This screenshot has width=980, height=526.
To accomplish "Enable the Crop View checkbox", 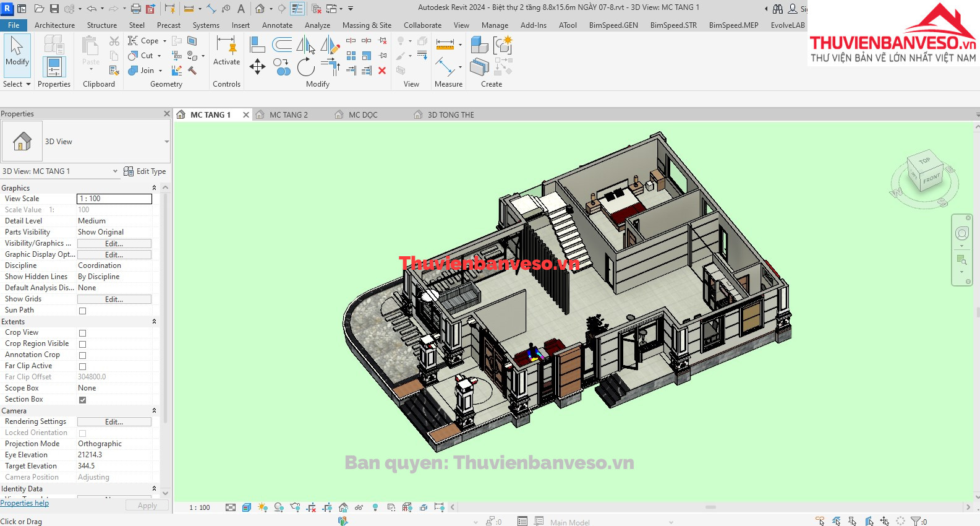I will 82,333.
